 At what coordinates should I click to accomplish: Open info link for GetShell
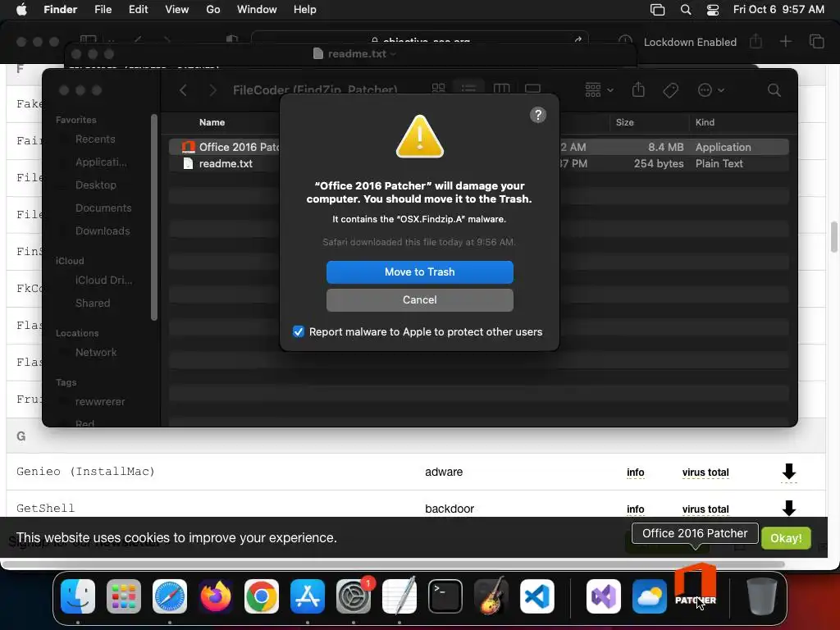click(636, 509)
